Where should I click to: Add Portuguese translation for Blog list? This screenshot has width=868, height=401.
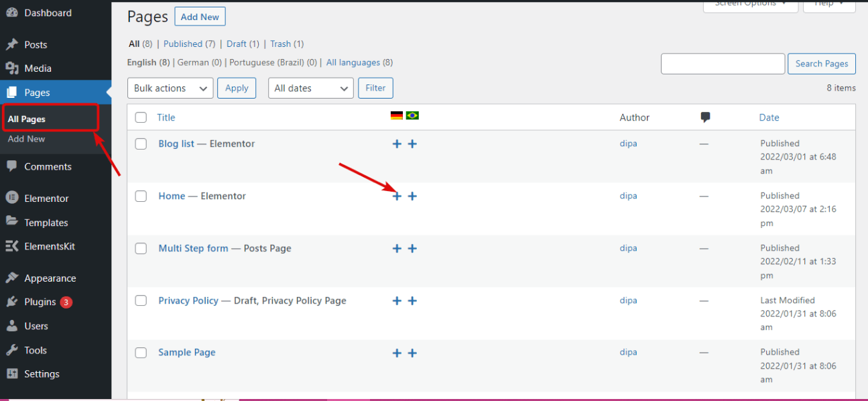point(412,144)
